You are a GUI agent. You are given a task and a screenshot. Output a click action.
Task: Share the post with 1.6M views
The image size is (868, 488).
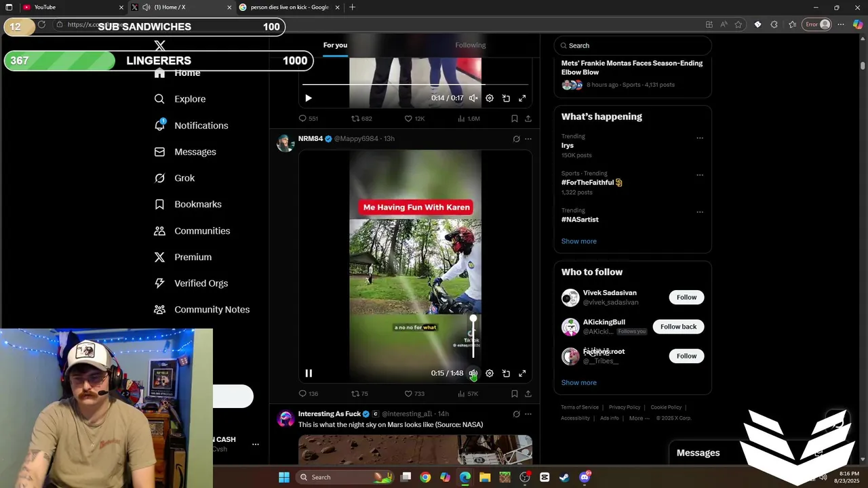[x=528, y=119]
